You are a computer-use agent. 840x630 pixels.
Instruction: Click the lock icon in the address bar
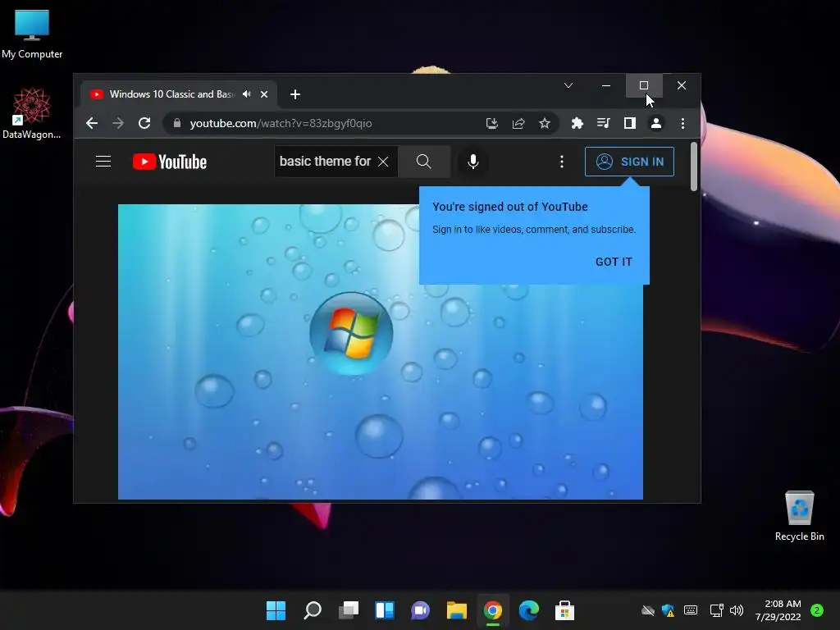(177, 123)
